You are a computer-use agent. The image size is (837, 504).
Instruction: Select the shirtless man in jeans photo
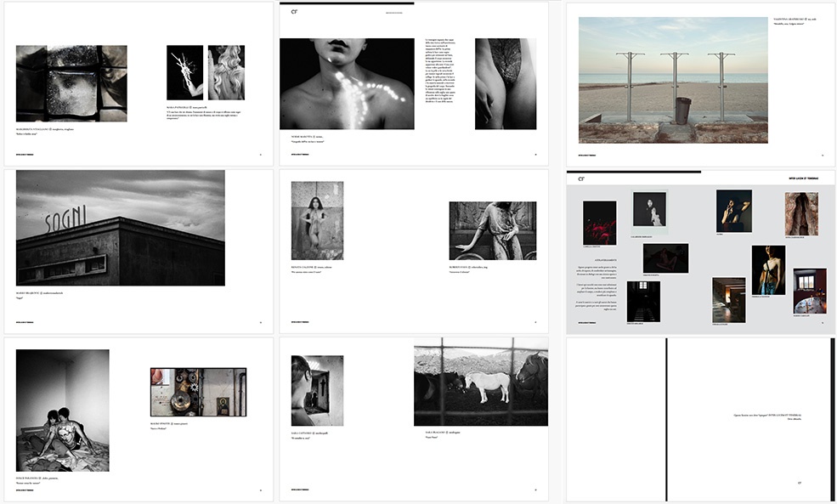pyautogui.click(x=767, y=269)
